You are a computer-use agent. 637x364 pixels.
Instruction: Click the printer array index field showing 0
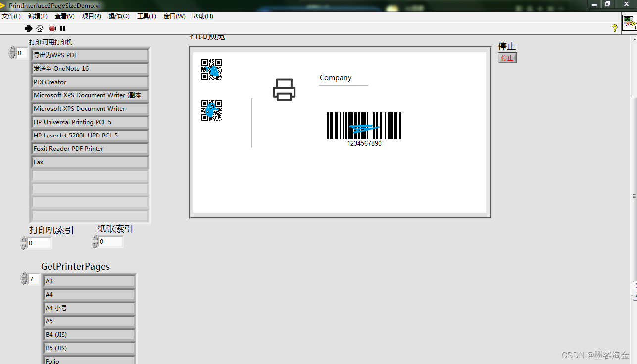22,53
